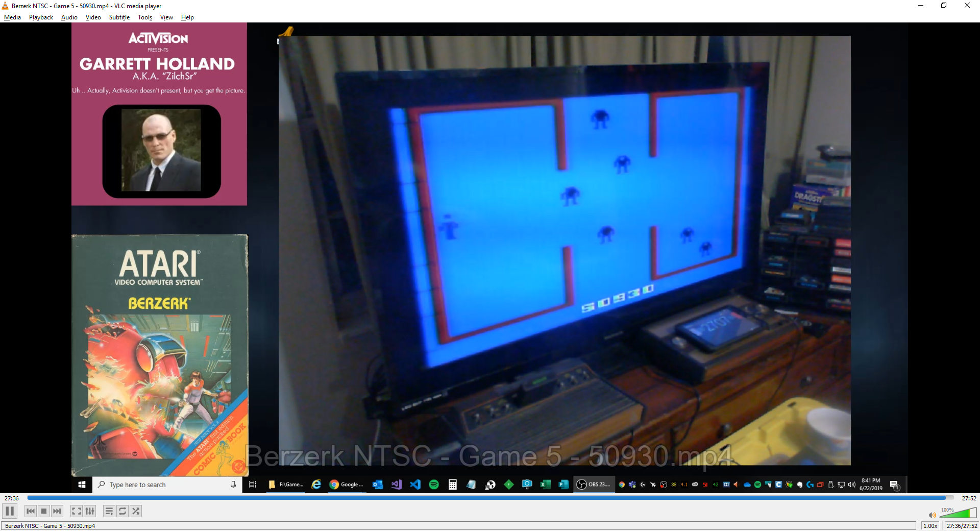Expand the Playback menu
980x531 pixels.
[41, 17]
